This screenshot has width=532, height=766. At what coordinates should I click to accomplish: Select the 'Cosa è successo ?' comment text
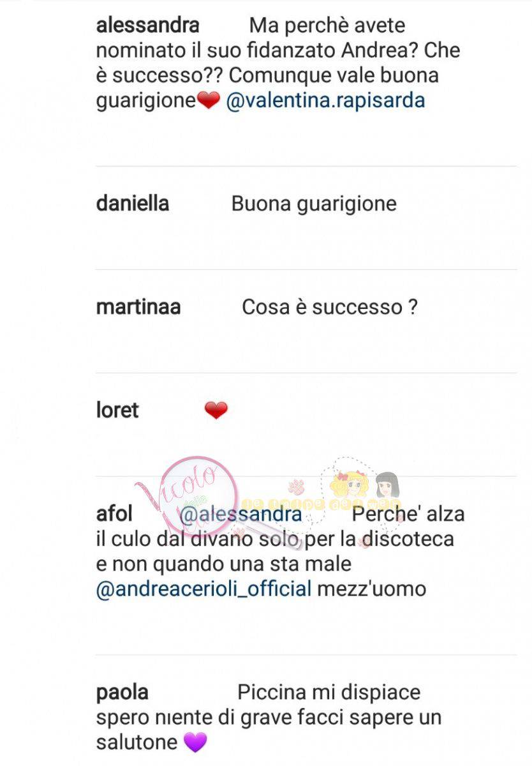click(330, 307)
